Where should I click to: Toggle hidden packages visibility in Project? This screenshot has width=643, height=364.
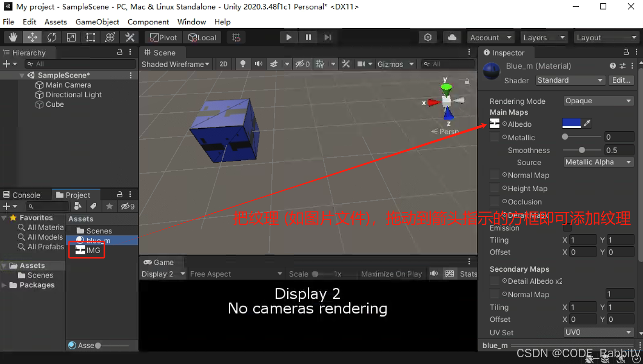[127, 206]
